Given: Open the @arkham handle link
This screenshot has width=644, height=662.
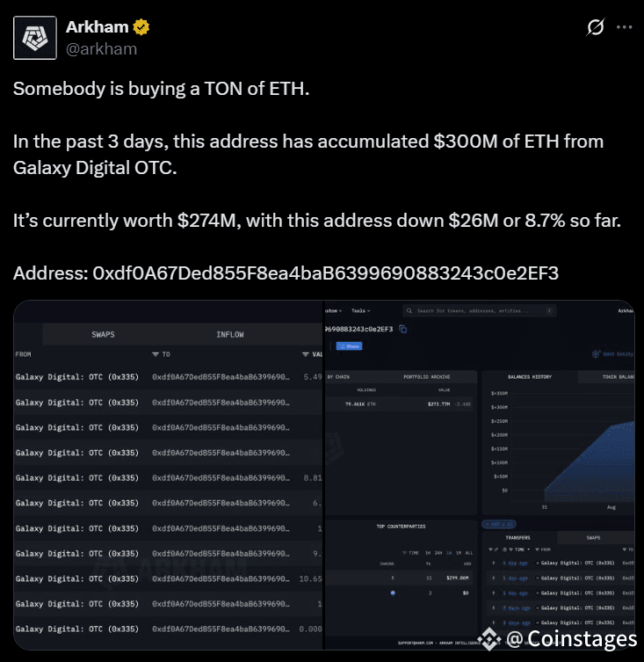Looking at the screenshot, I should pos(101,49).
